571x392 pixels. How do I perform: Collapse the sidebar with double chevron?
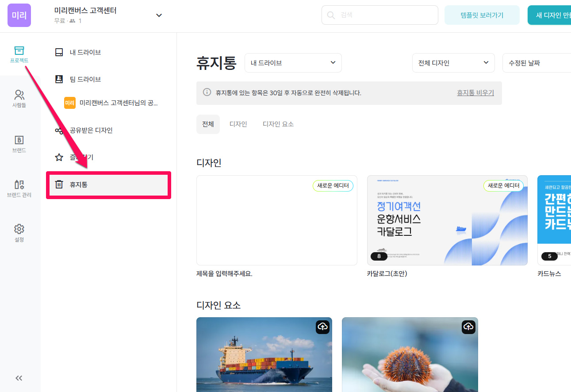click(x=19, y=378)
